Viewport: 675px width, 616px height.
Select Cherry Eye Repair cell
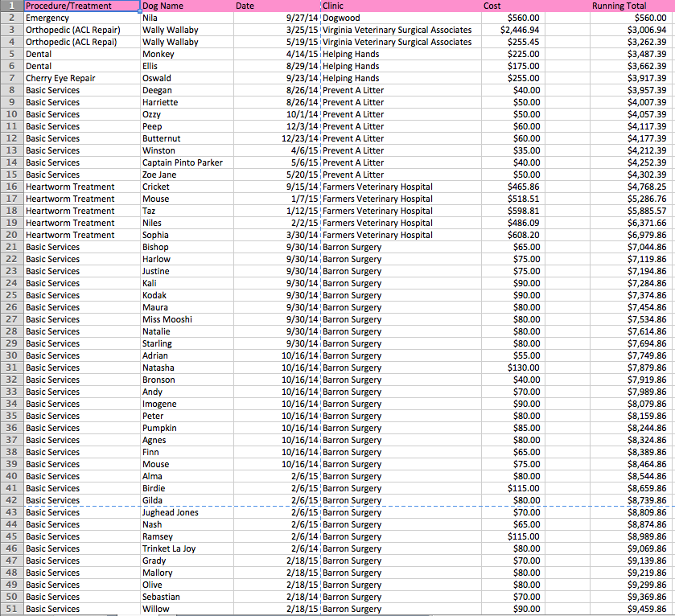[x=82, y=78]
